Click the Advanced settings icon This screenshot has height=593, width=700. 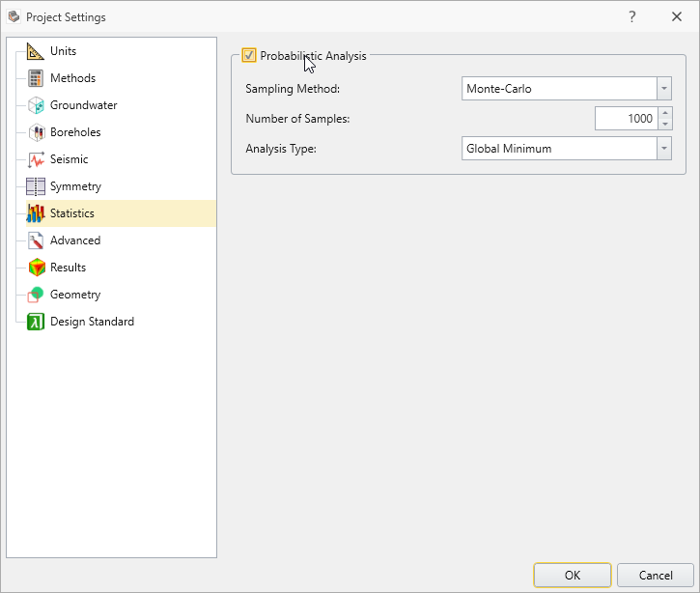tap(36, 240)
